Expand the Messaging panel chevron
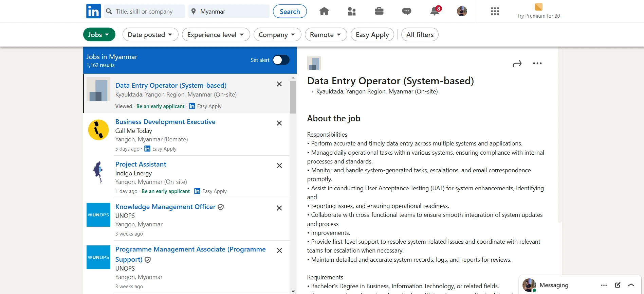The image size is (644, 294). coord(631,285)
